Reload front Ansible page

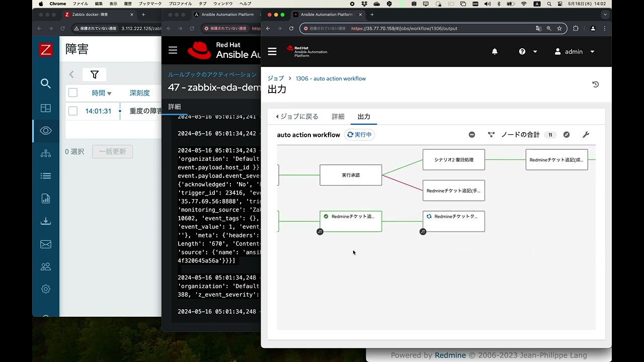click(x=291, y=29)
